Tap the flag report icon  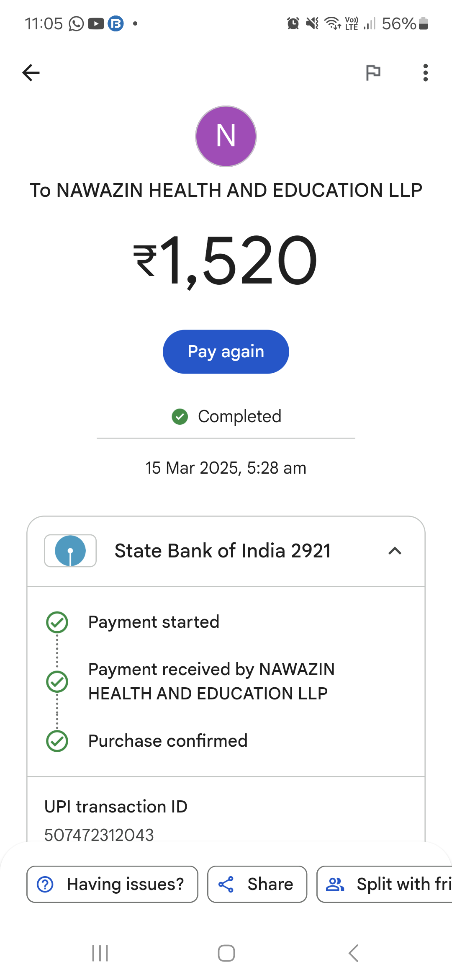coord(373,73)
